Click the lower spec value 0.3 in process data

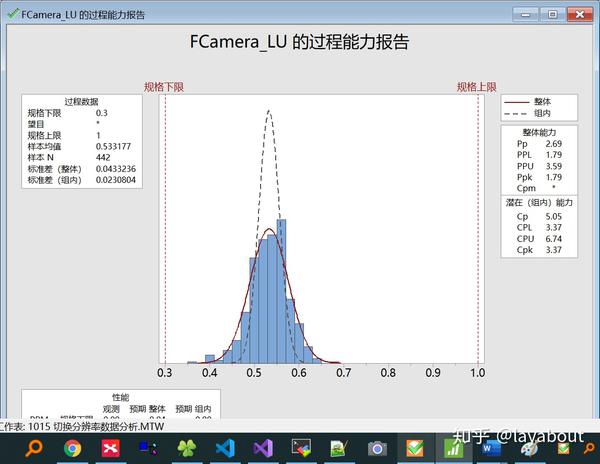click(102, 113)
